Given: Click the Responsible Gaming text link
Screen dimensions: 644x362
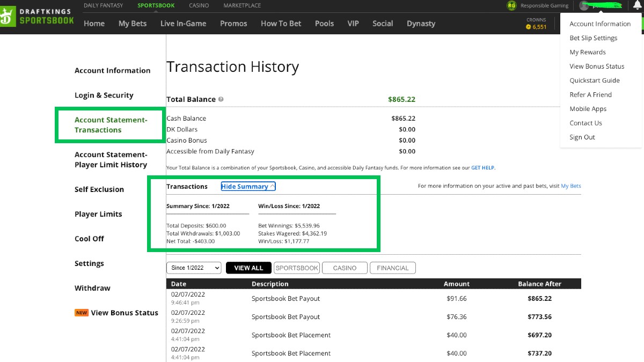Looking at the screenshot, I should point(544,5).
